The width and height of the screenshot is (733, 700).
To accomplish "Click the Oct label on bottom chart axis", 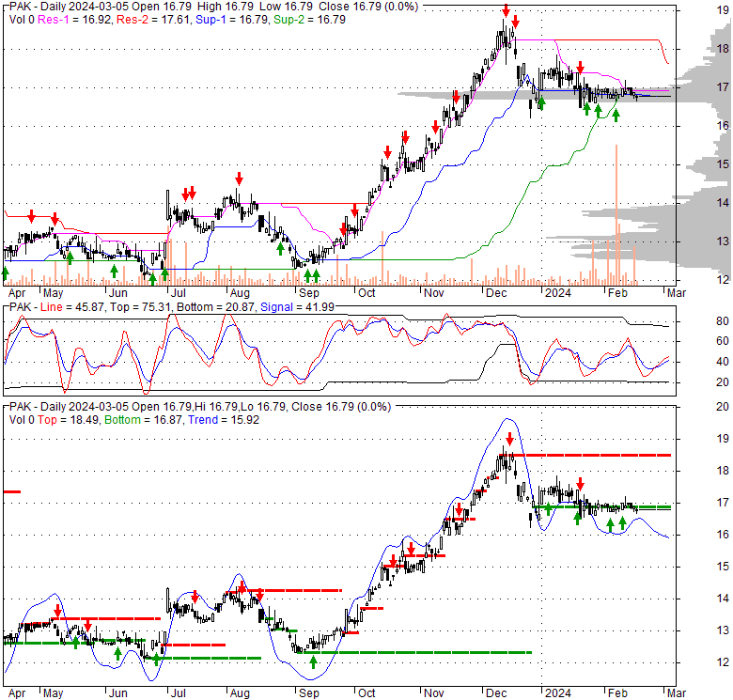I will tap(366, 693).
